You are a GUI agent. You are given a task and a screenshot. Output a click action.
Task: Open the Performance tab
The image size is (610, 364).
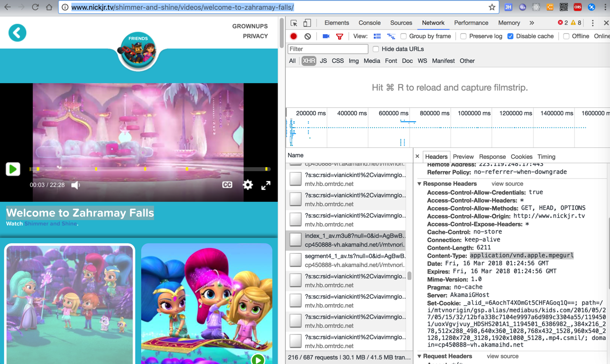[x=471, y=23]
